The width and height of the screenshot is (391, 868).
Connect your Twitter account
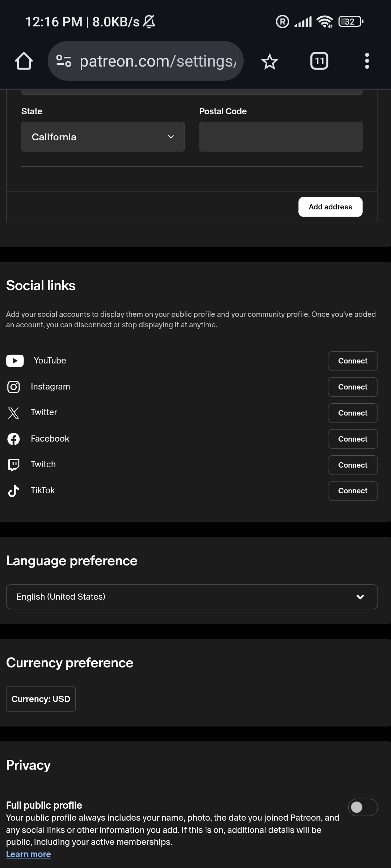pyautogui.click(x=353, y=413)
